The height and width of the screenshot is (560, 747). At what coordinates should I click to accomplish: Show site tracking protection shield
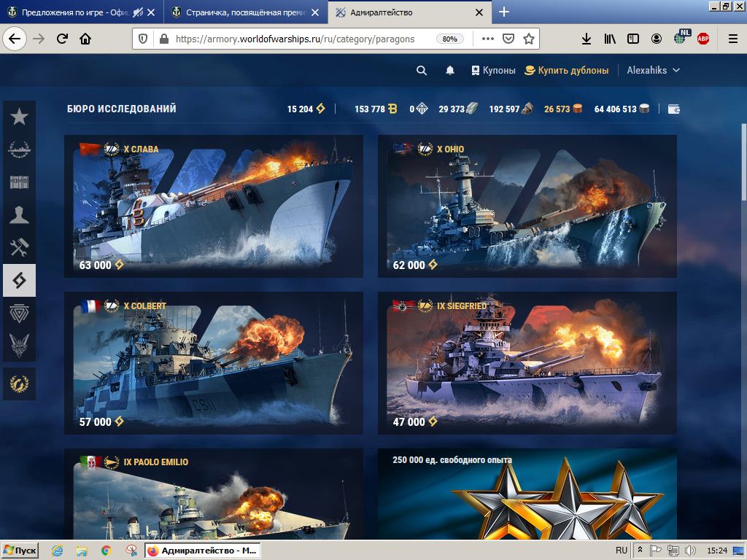143,39
